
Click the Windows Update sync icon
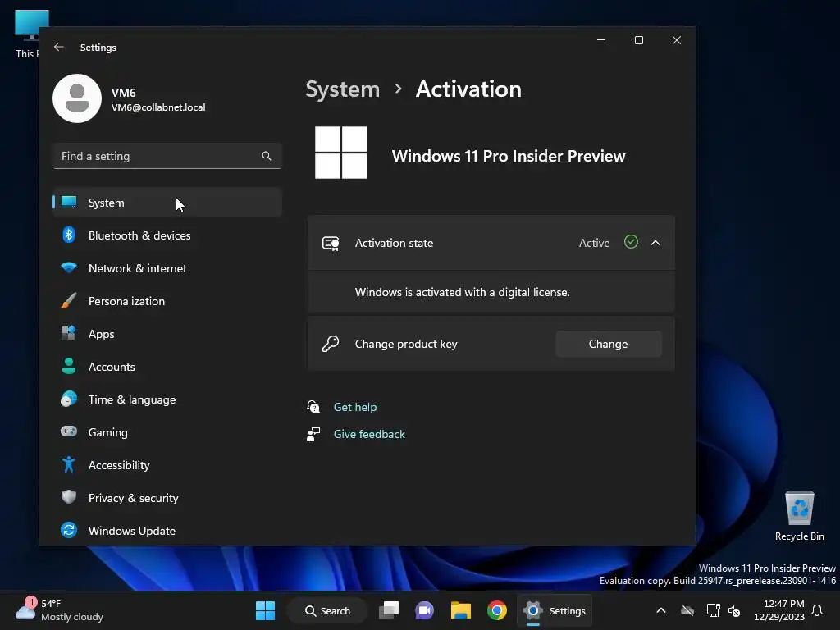(x=69, y=530)
